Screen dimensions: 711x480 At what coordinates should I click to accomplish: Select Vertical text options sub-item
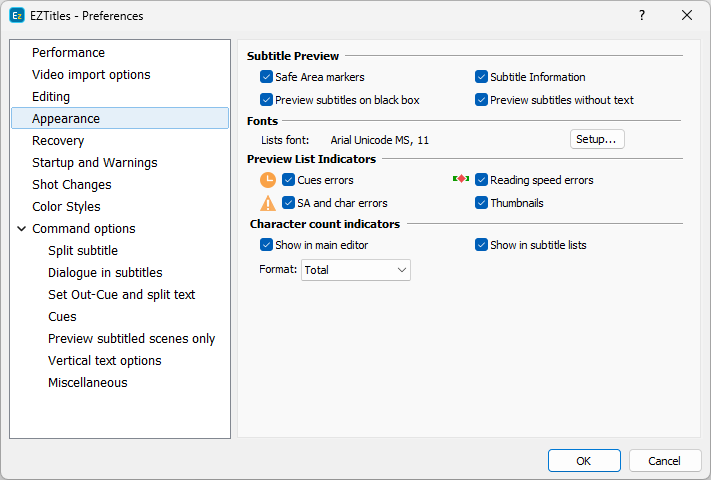click(104, 361)
